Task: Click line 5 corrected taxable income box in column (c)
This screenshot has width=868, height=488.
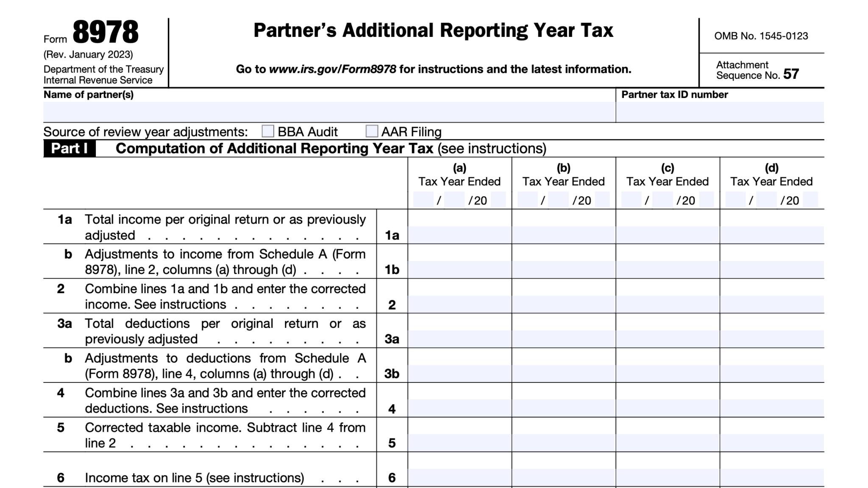Action: (668, 441)
